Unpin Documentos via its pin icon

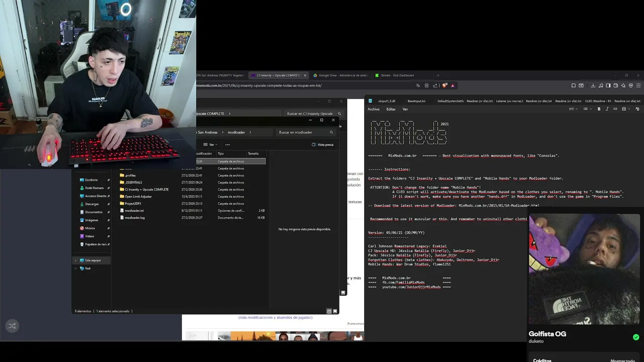click(108, 212)
